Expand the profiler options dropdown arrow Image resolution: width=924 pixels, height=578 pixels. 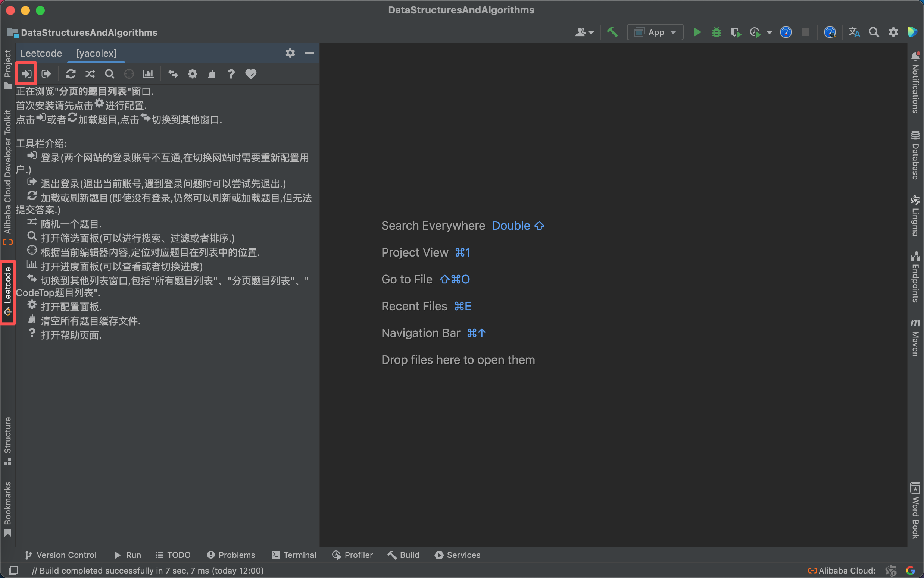pyautogui.click(x=770, y=32)
